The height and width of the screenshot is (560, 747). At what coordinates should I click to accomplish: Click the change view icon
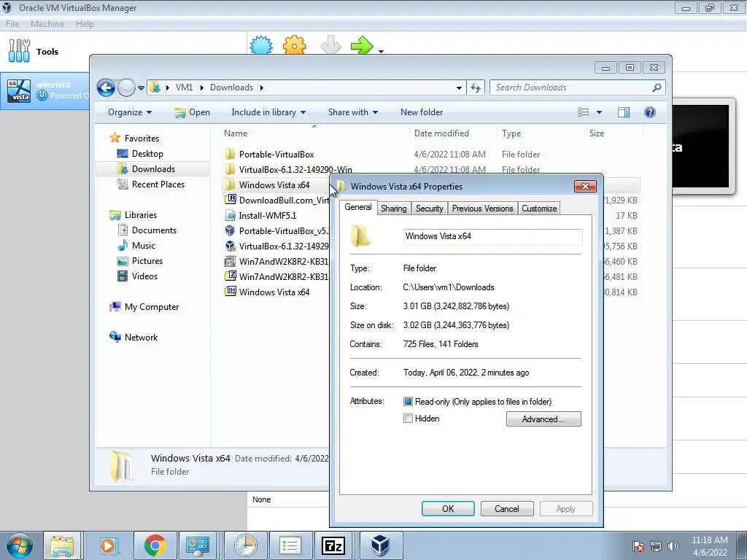click(x=583, y=112)
